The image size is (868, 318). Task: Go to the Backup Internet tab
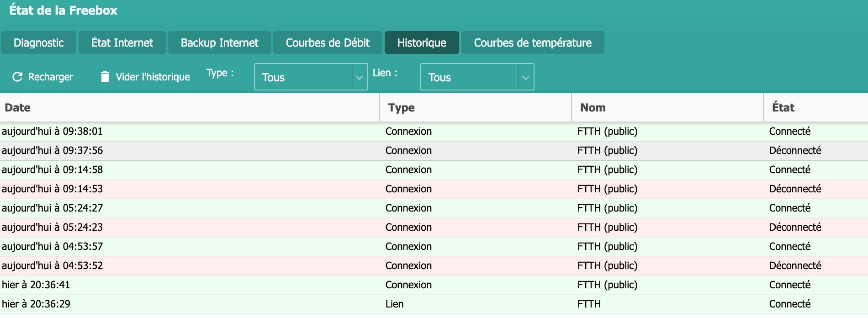(x=219, y=42)
